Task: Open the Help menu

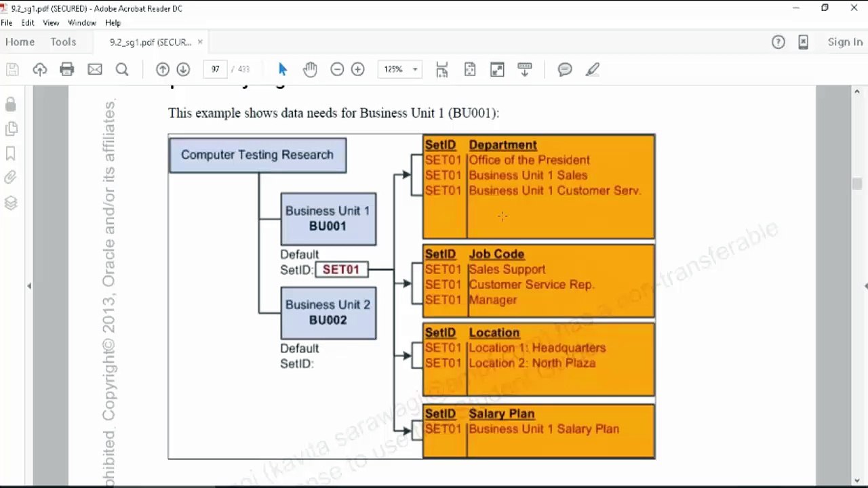Action: (113, 22)
